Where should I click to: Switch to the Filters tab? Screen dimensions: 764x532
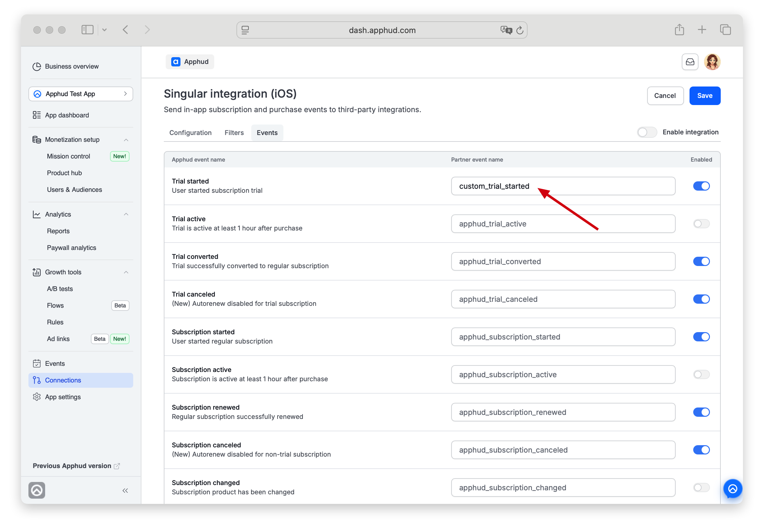click(234, 133)
